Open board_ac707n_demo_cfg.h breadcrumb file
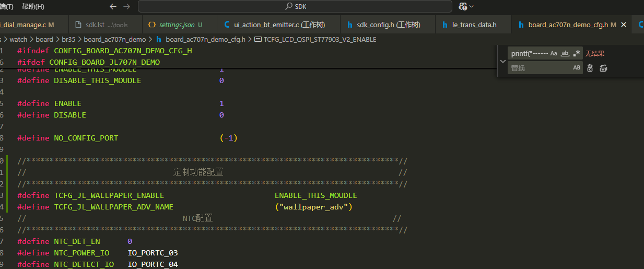The width and height of the screenshot is (644, 269). (205, 39)
